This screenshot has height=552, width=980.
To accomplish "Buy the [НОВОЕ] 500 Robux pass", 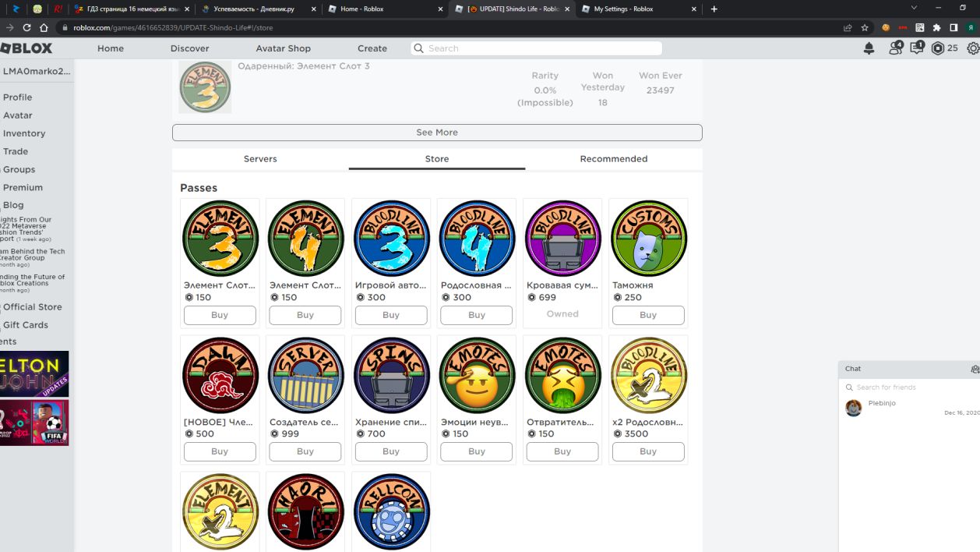I will 220,451.
